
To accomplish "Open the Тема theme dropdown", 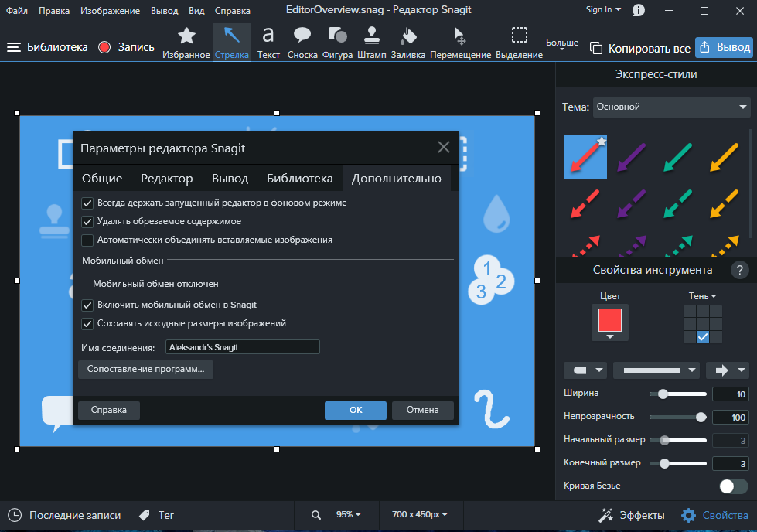I will tap(671, 107).
